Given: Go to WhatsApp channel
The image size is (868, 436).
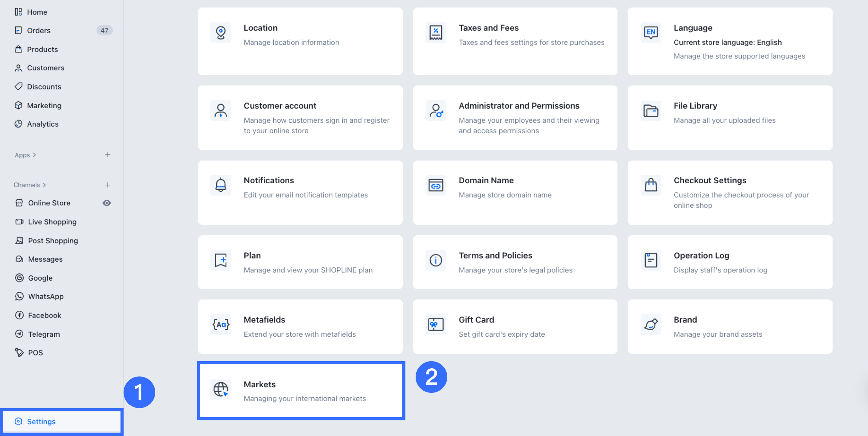Looking at the screenshot, I should point(46,297).
